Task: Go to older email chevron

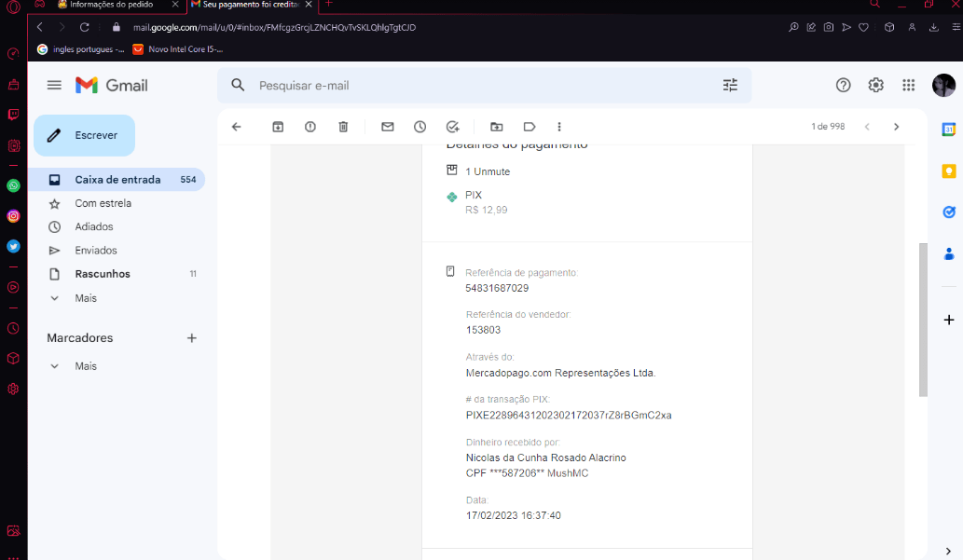Action: point(896,127)
